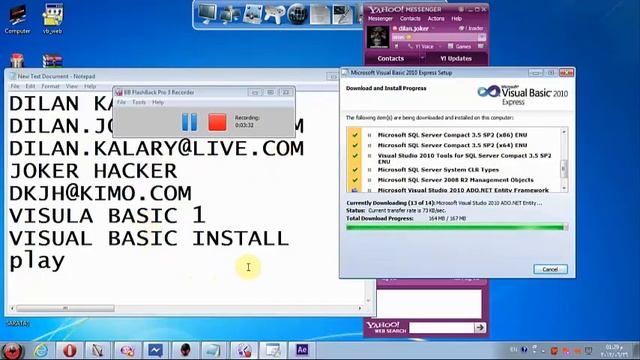Open View menu in Notepad
This screenshot has height=360, width=640.
tap(71, 86)
